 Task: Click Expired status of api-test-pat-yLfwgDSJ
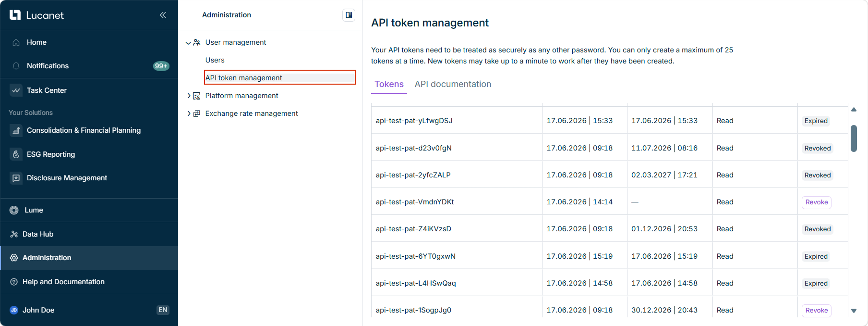(x=816, y=121)
